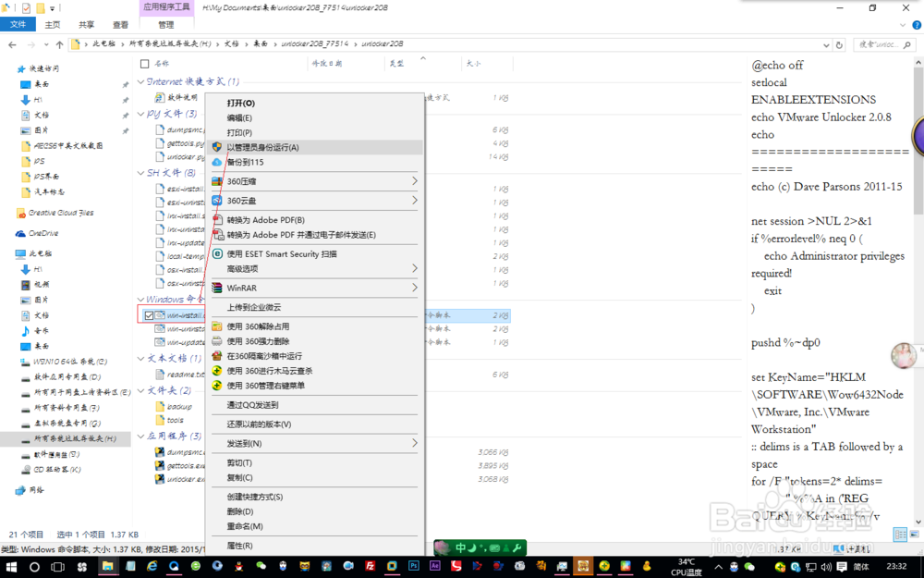Click the 在360隔离沙箱中运行 icon

click(217, 356)
